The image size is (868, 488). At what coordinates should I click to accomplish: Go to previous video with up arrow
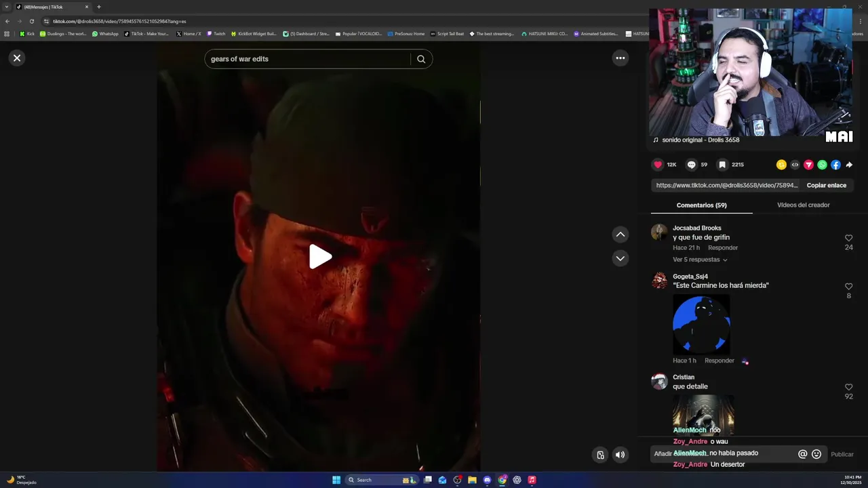coord(620,235)
